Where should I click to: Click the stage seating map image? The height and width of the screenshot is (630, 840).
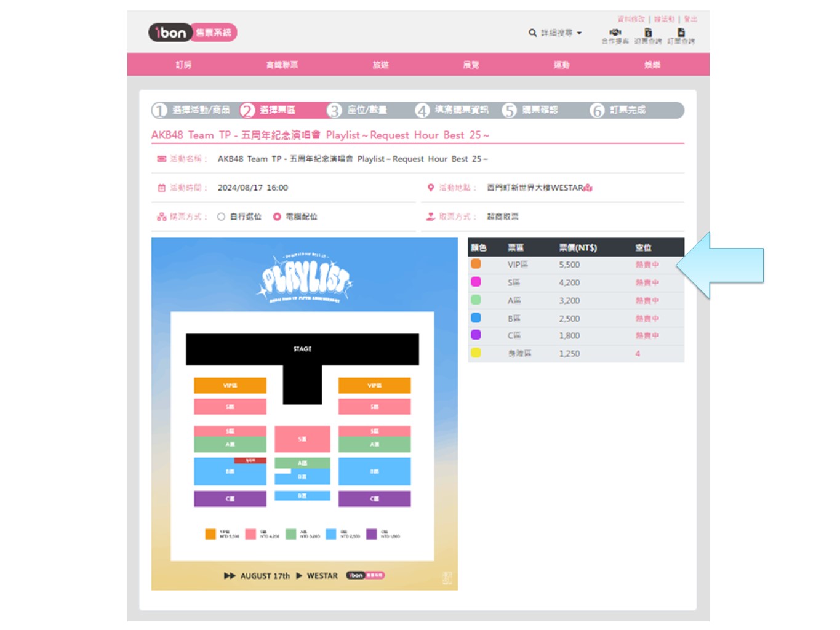tap(304, 413)
